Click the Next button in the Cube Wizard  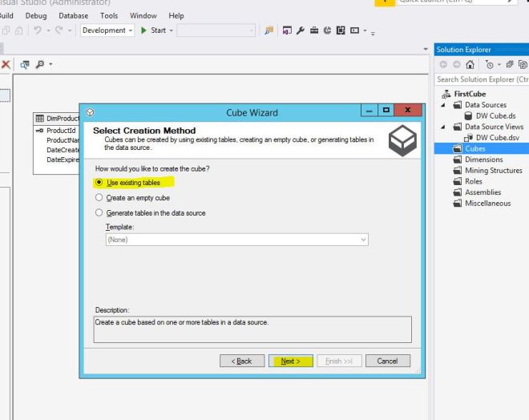290,361
